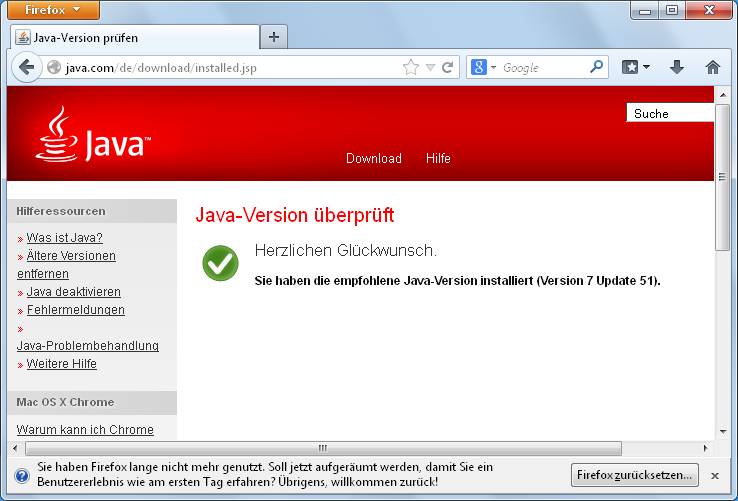The width and height of the screenshot is (738, 501).
Task: Click the blue question mark info icon
Action: tap(22, 476)
